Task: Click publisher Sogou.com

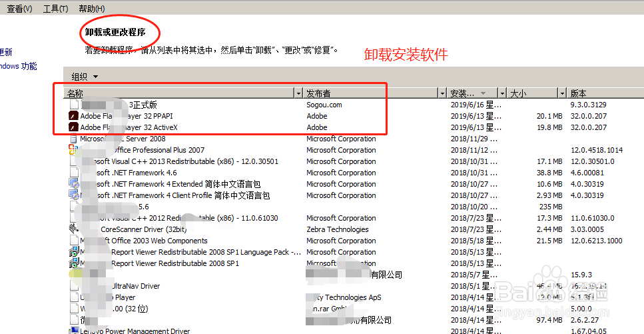Action: click(324, 105)
